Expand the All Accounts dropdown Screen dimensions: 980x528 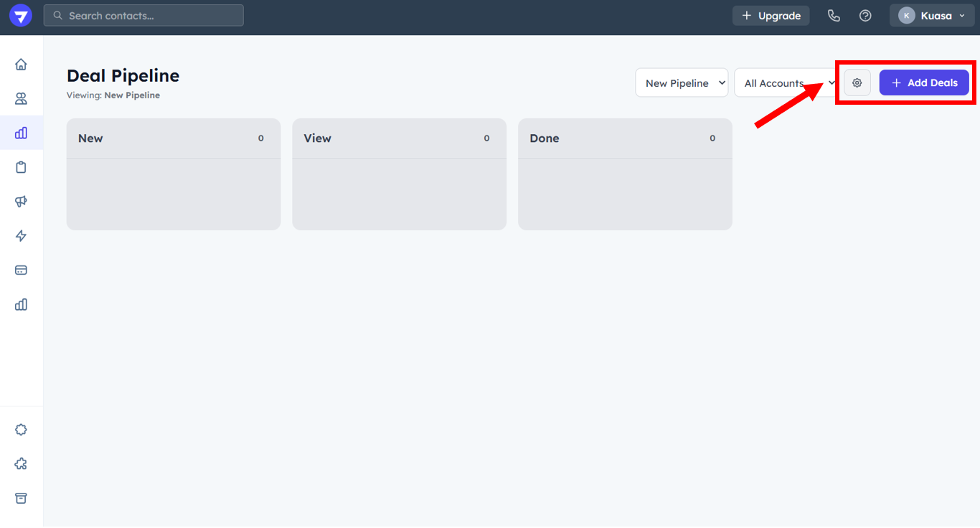point(786,83)
